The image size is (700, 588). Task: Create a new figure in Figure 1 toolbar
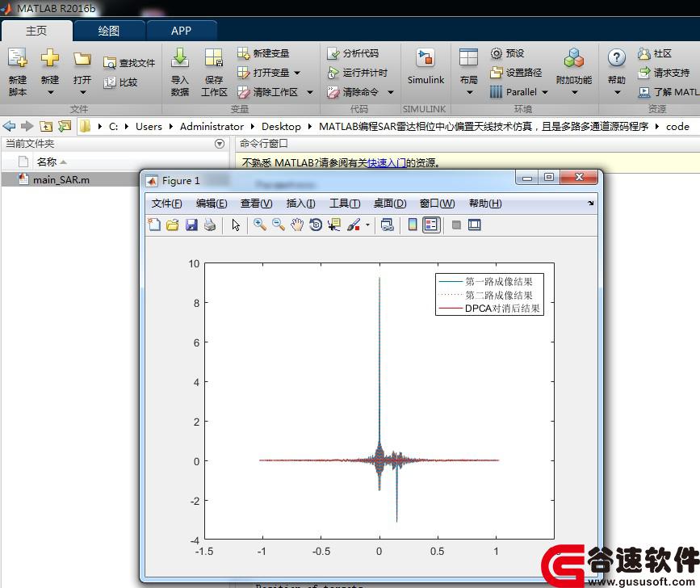click(x=154, y=225)
